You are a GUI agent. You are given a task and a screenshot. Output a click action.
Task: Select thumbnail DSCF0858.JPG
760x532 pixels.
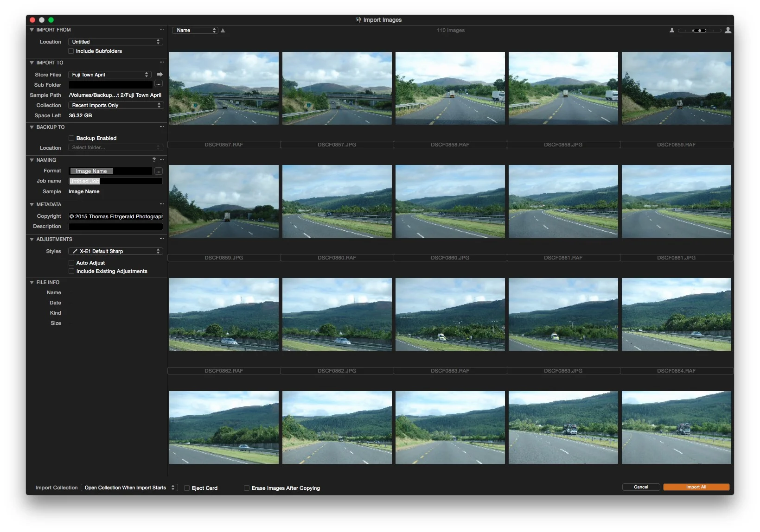tap(563, 88)
